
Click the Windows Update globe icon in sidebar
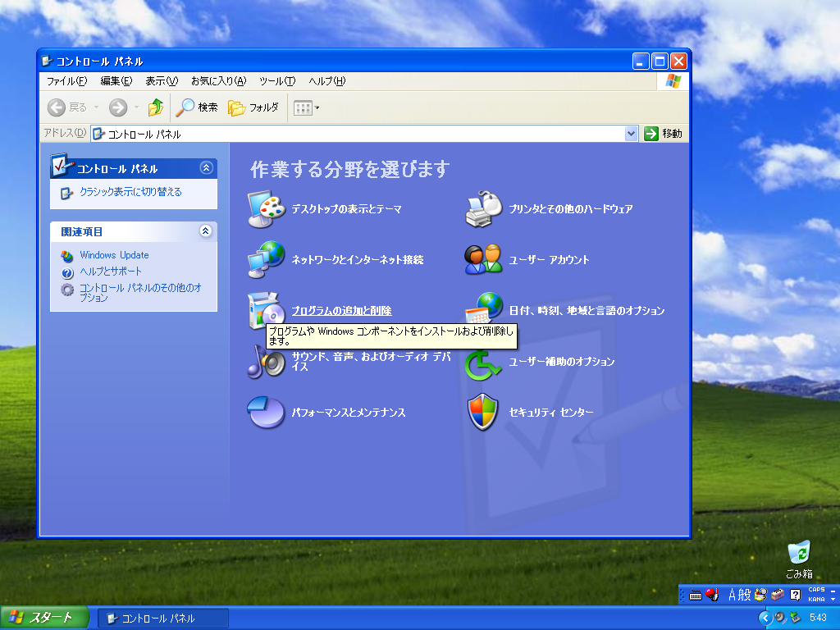coord(67,256)
